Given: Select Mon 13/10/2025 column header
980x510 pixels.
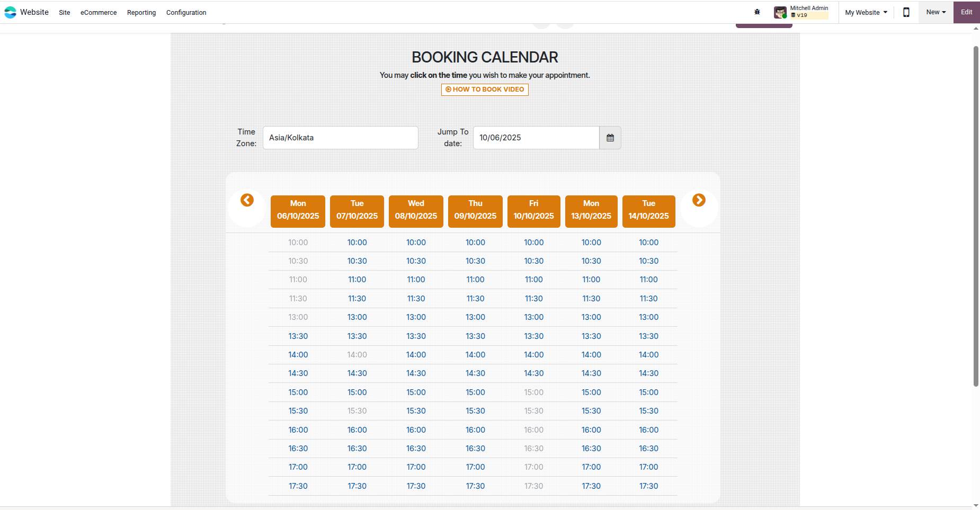Looking at the screenshot, I should pos(591,211).
